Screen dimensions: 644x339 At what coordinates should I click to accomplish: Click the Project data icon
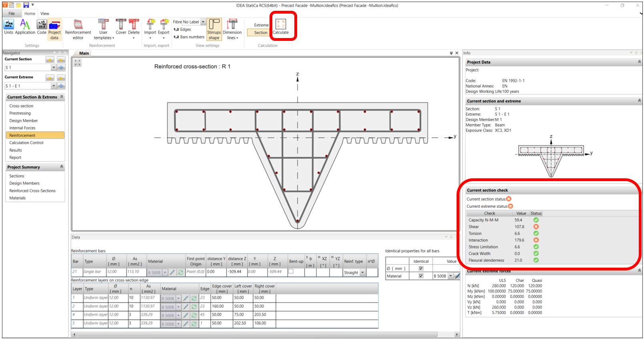click(54, 29)
